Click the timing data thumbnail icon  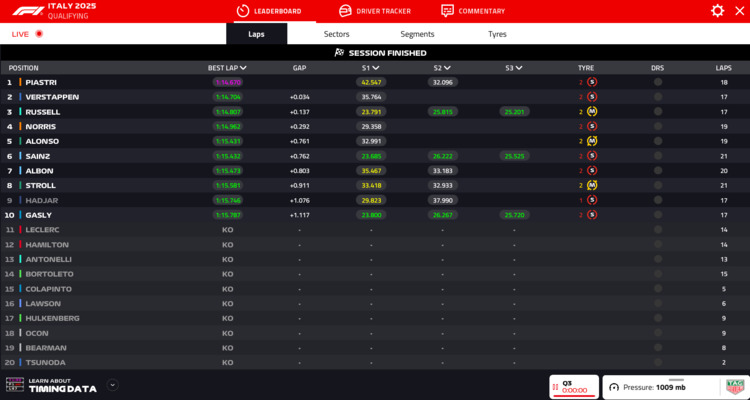(x=15, y=384)
